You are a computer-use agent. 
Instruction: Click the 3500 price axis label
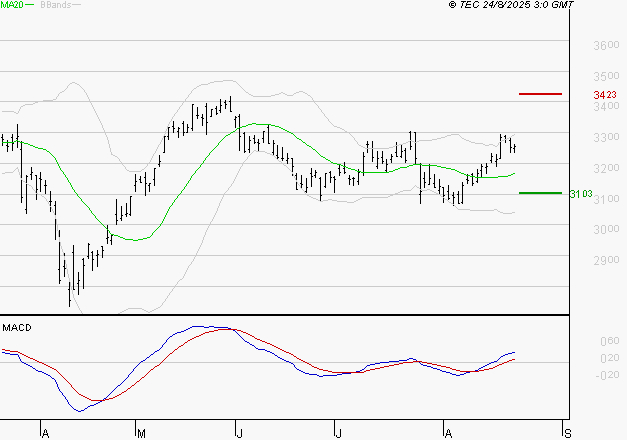tap(606, 76)
